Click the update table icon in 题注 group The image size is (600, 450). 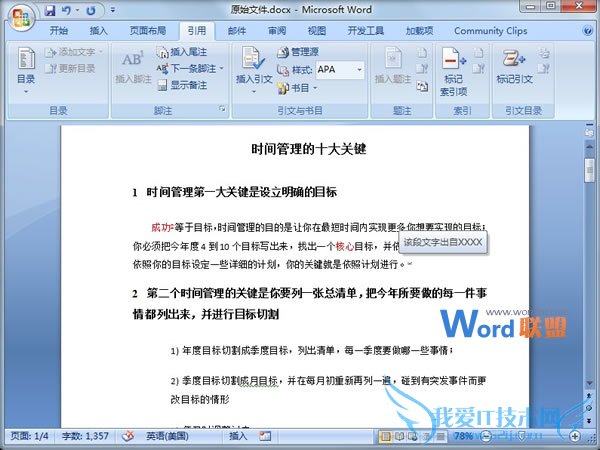422,69
